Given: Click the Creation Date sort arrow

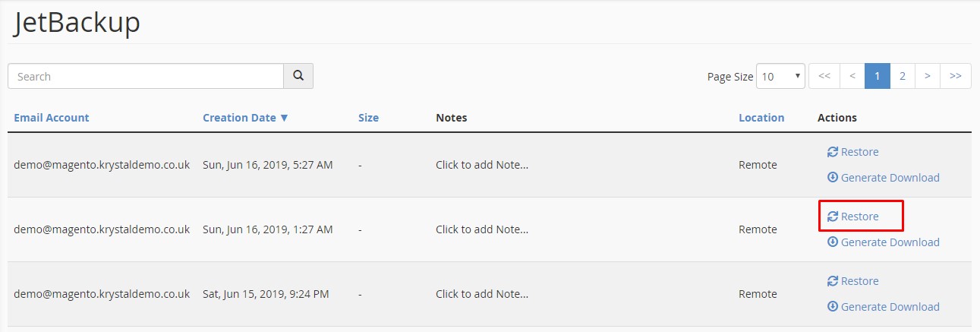Looking at the screenshot, I should (x=284, y=118).
